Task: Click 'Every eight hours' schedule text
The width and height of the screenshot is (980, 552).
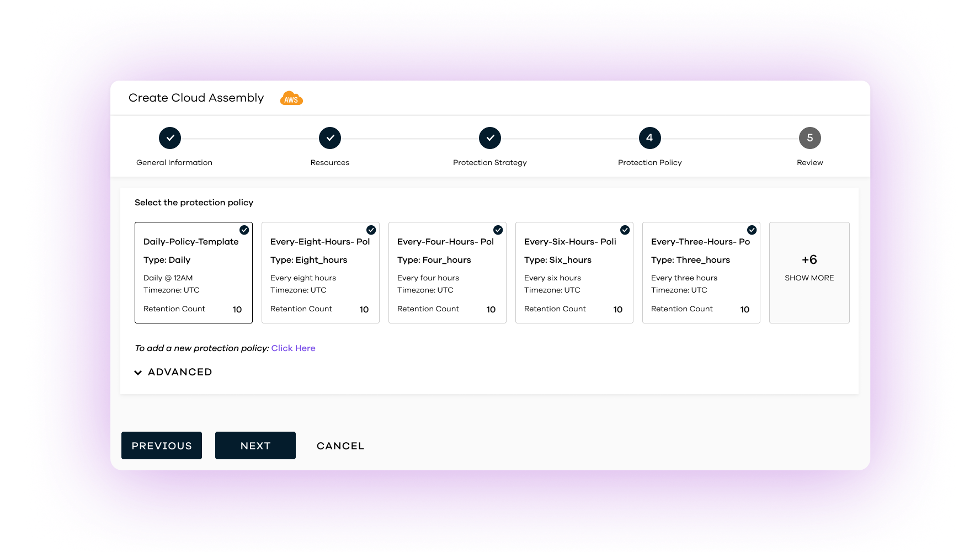Action: (x=303, y=278)
